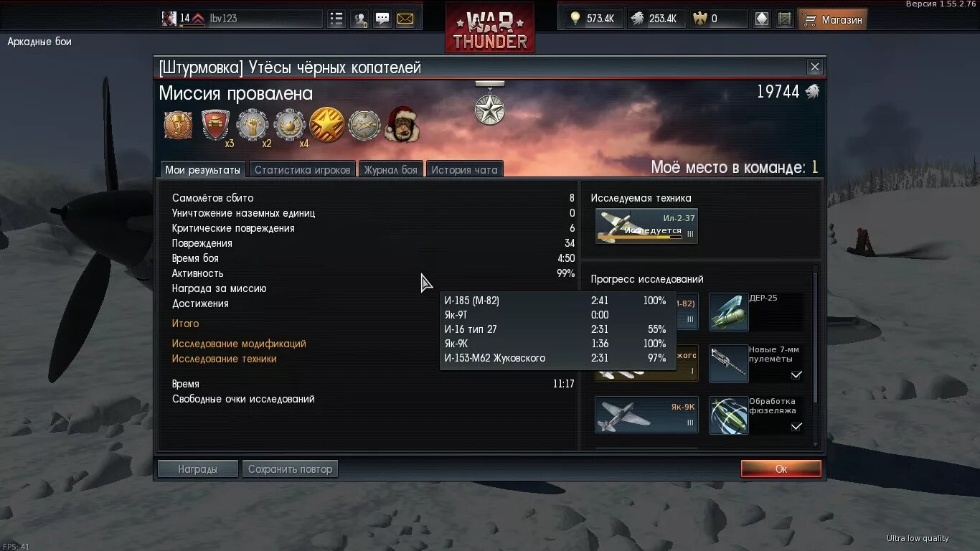
Task: Open the list menu icon in top bar
Action: (336, 19)
